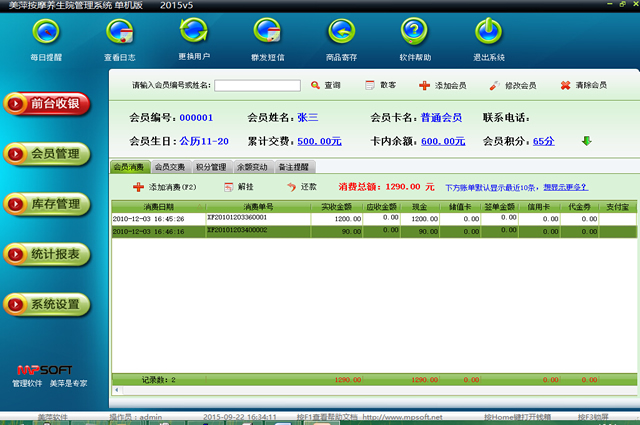Click the 散客 walk-in customer button
Screen dimensions: 640x425
pos(380,86)
